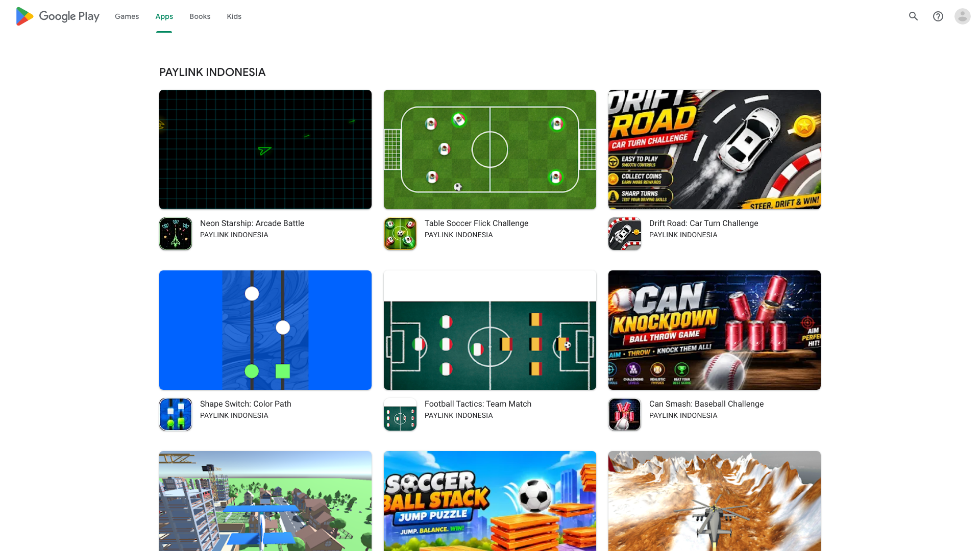Viewport: 980px width, 551px height.
Task: Click PAYLINK INDONESIA under Football Tactics
Action: point(458,416)
